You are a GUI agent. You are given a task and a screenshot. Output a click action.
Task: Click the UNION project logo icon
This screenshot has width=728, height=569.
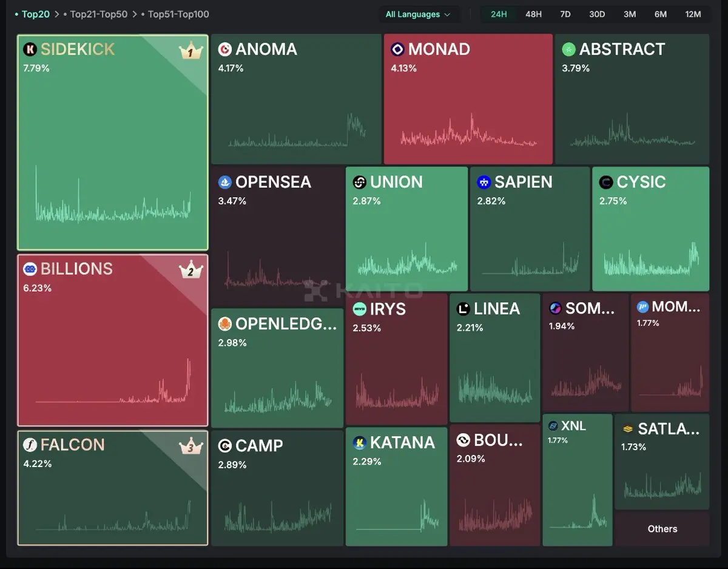(x=359, y=182)
